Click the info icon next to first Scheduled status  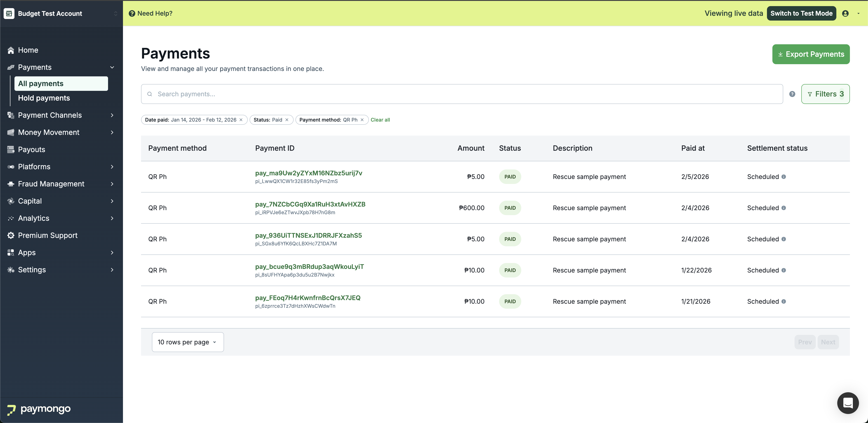[x=784, y=177]
